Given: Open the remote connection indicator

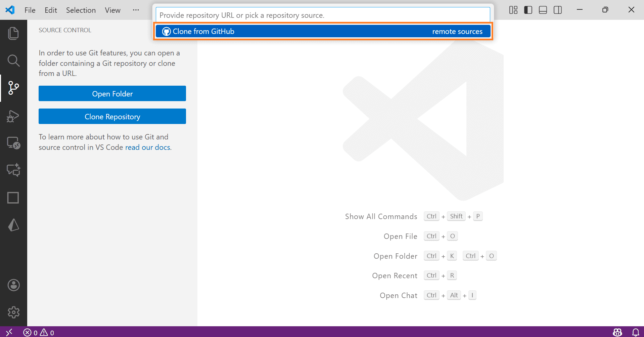Looking at the screenshot, I should coord(9,332).
